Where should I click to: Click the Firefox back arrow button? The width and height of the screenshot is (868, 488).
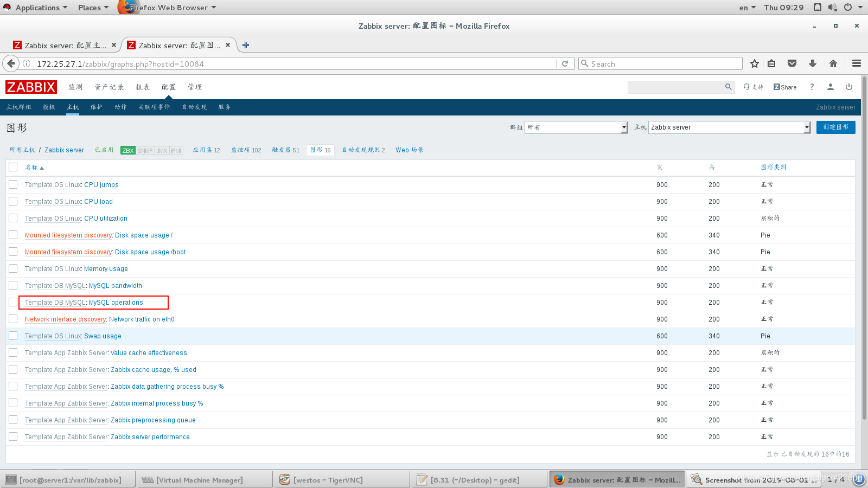coord(11,63)
